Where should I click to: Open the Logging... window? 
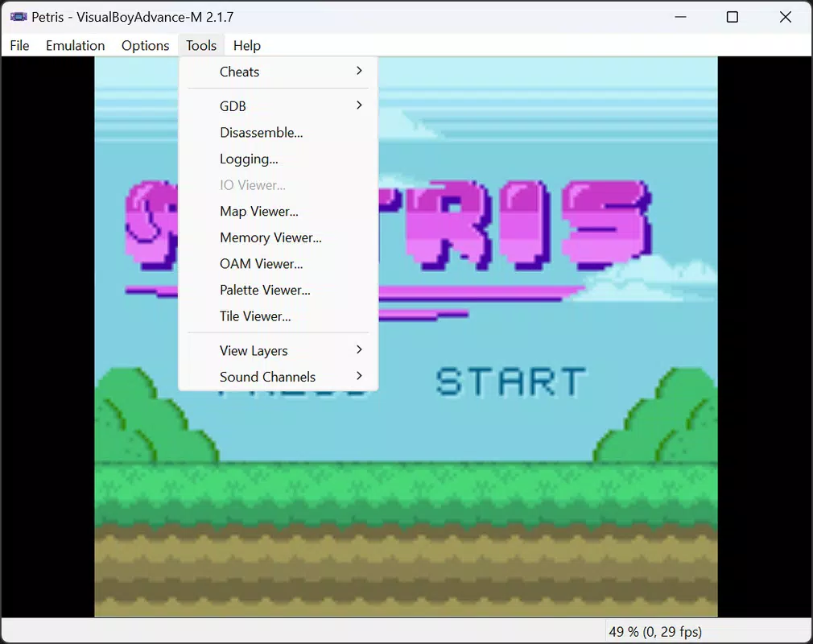click(x=278, y=159)
